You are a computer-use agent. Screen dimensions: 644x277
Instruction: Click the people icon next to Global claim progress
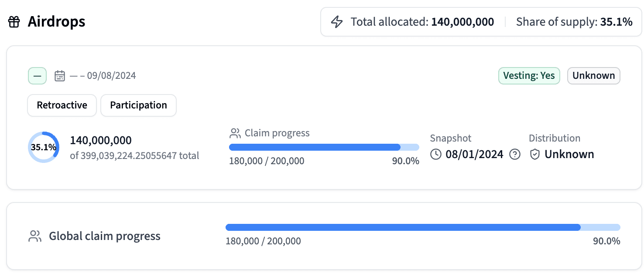tap(35, 236)
